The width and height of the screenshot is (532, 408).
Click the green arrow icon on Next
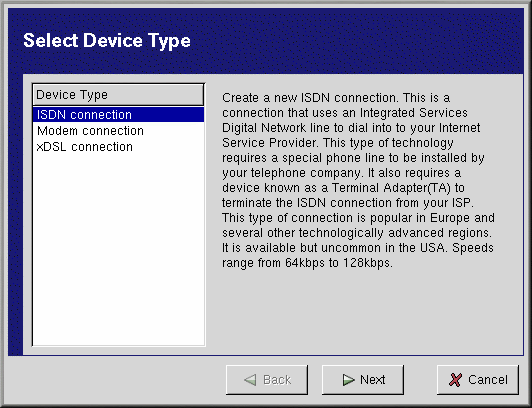point(348,380)
